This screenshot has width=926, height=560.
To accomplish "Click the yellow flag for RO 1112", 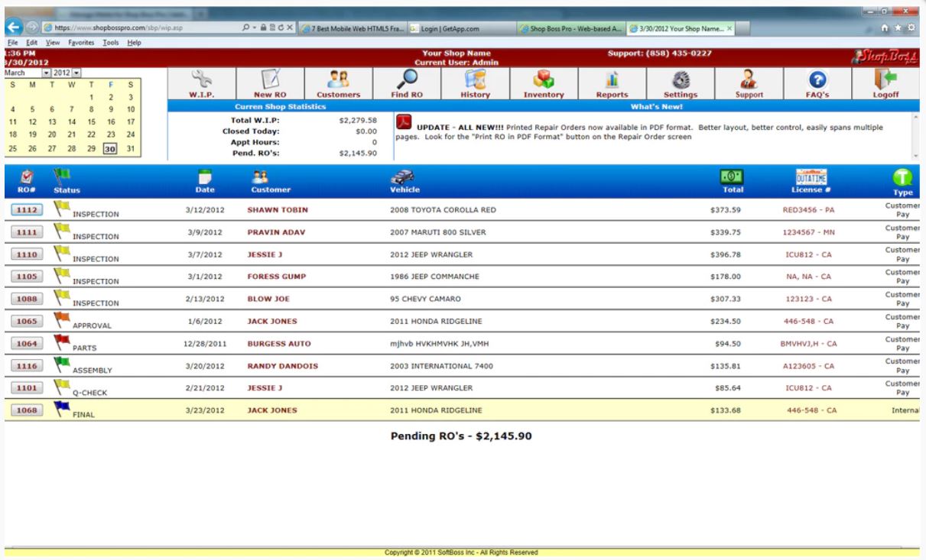I will (62, 208).
